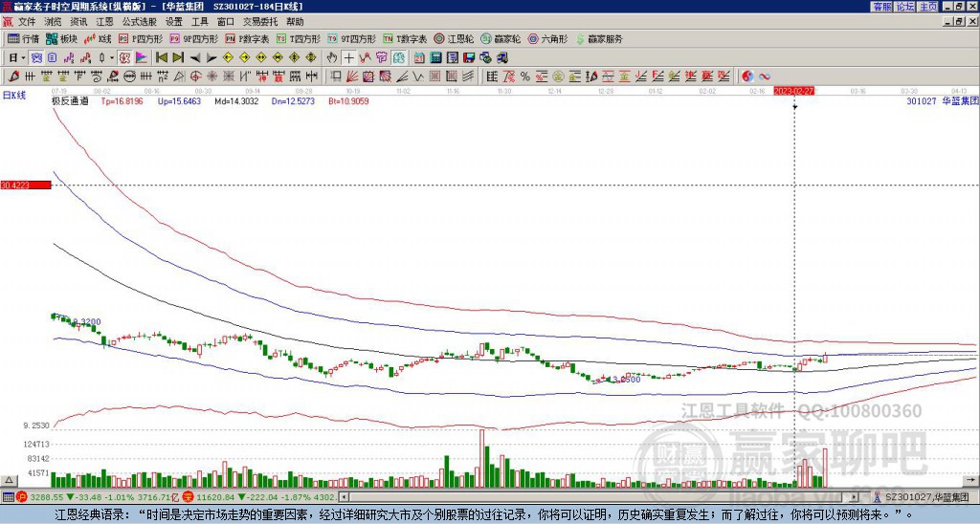Expand the candlestick style dropdown arrow
Viewport: 980px width, 524px height.
click(112, 58)
